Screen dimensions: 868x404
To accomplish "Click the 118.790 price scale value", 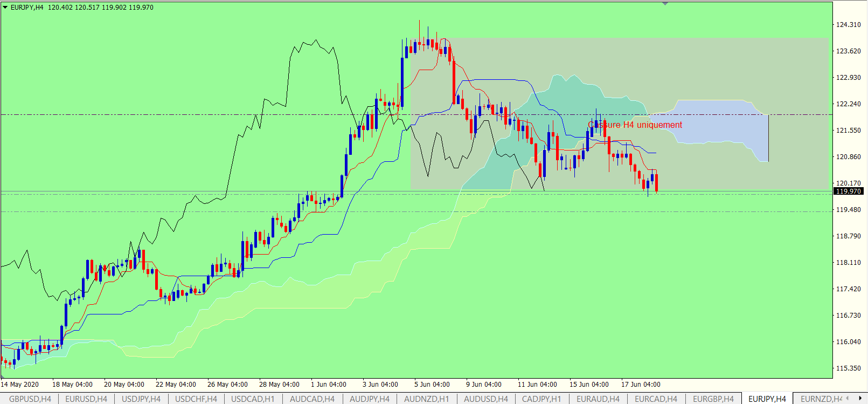I will pos(848,236).
